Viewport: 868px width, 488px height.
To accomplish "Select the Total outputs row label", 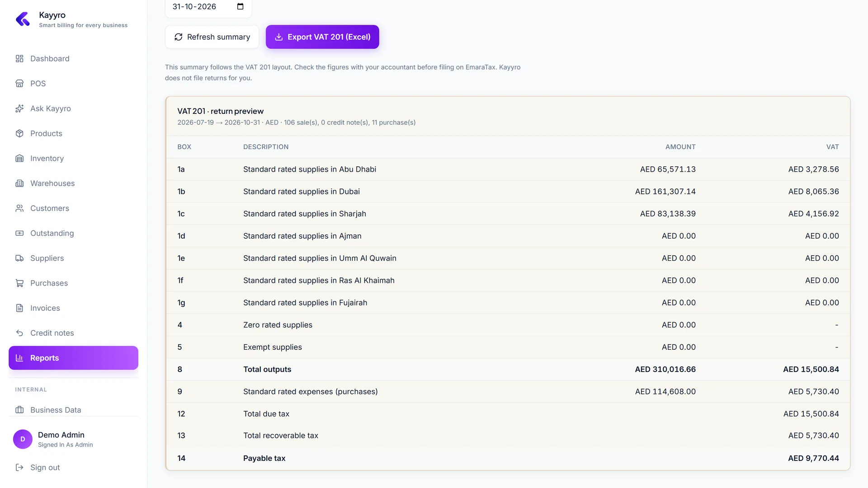I will (x=267, y=369).
